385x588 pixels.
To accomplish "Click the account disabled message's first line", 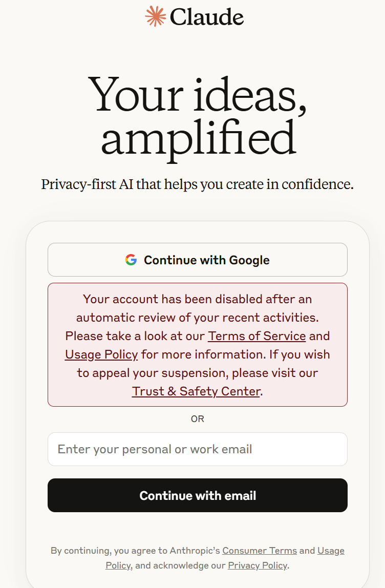I will point(198,299).
